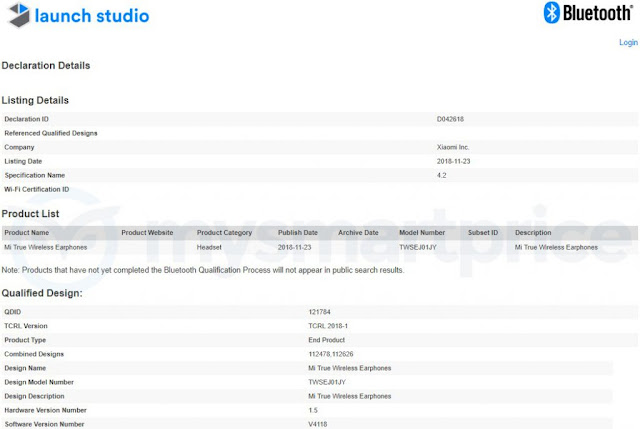Click the Model Number column header
This screenshot has height=429, width=640.
422,233
